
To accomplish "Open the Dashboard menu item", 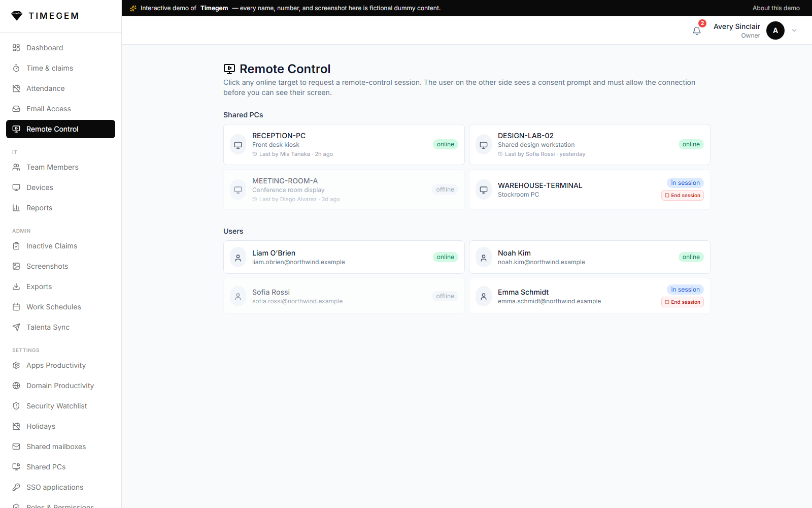I will [x=61, y=48].
